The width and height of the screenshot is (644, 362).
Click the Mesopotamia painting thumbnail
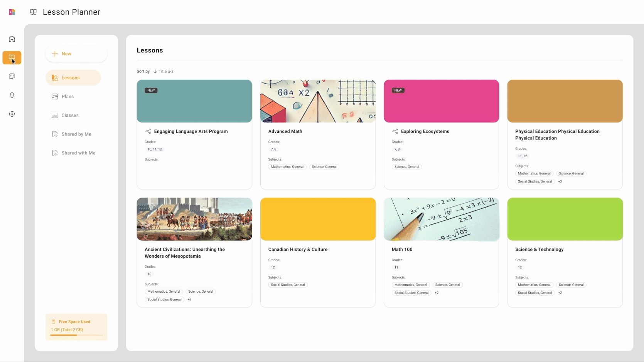coord(194,219)
